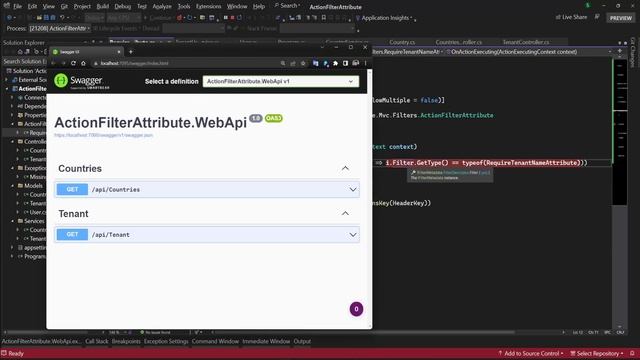Open the Project menu

coord(82,7)
